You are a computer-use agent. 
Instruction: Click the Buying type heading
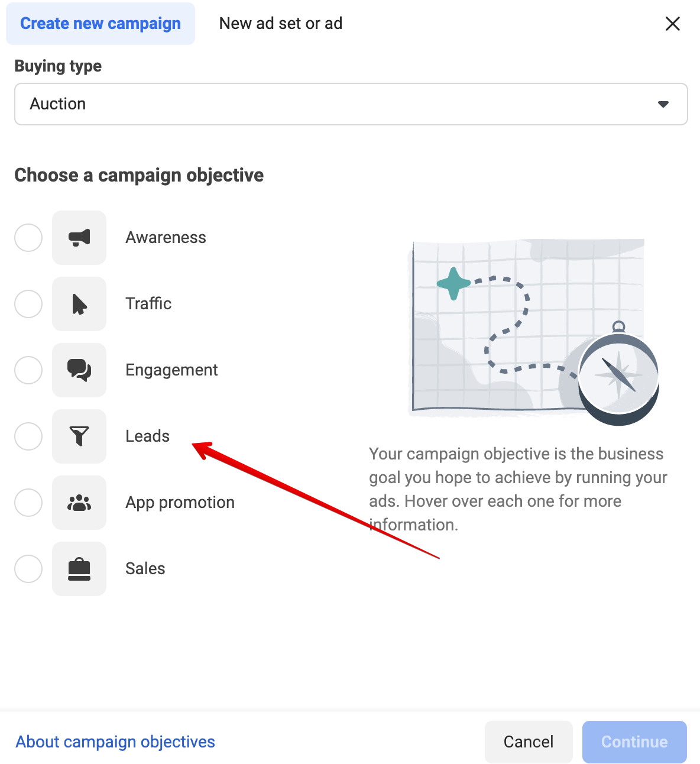pos(58,66)
